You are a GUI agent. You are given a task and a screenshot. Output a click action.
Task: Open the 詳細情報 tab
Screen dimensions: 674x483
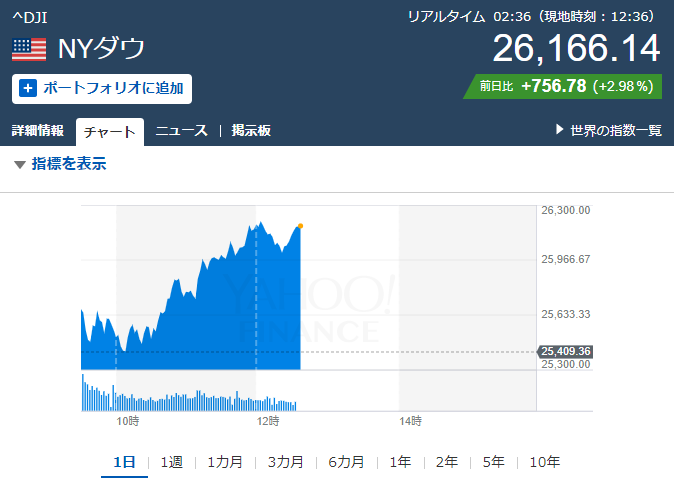(38, 130)
